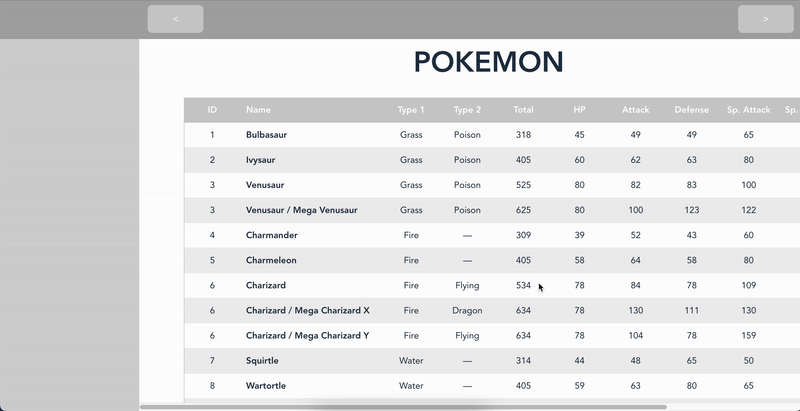This screenshot has width=800, height=411.
Task: Click the HP column header
Action: (x=579, y=110)
